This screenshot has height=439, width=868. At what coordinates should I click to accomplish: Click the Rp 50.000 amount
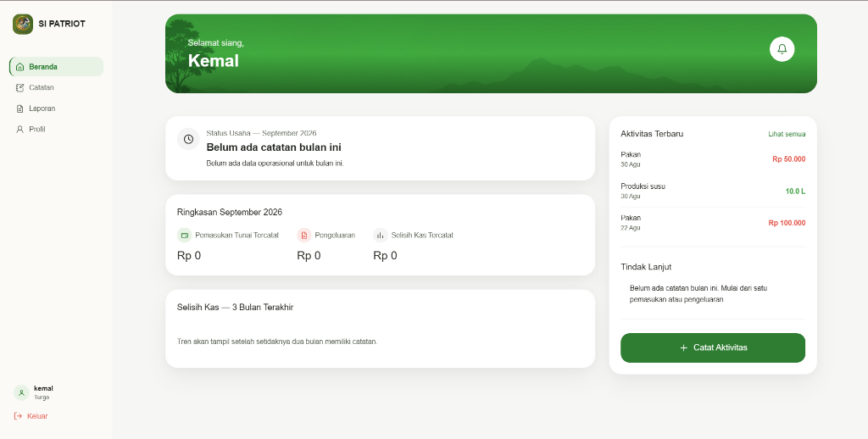pos(789,159)
